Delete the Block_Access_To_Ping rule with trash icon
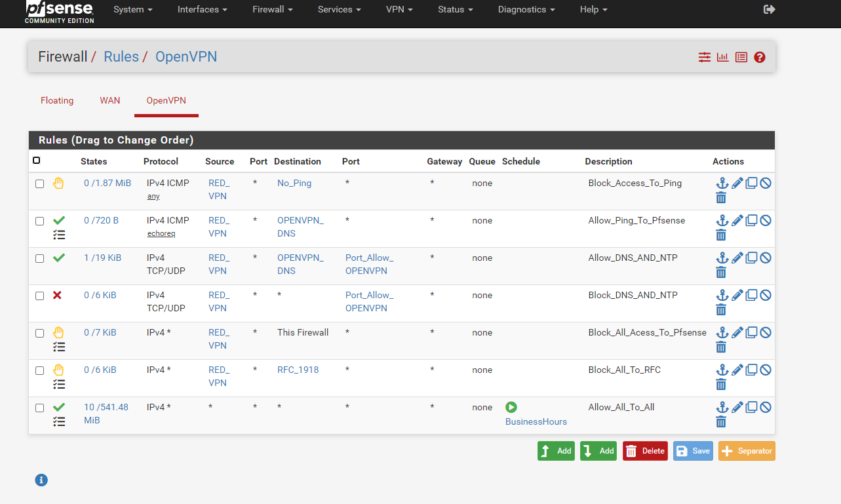The width and height of the screenshot is (841, 504). point(721,198)
